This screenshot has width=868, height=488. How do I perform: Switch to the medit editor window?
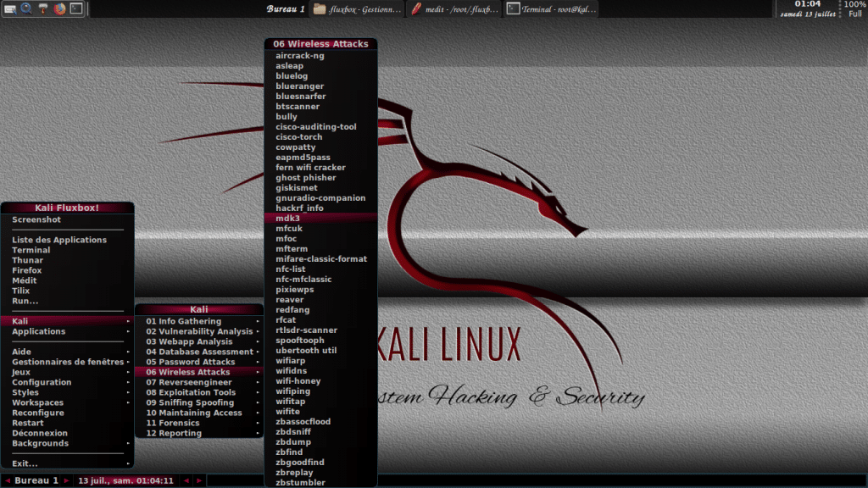click(x=454, y=8)
